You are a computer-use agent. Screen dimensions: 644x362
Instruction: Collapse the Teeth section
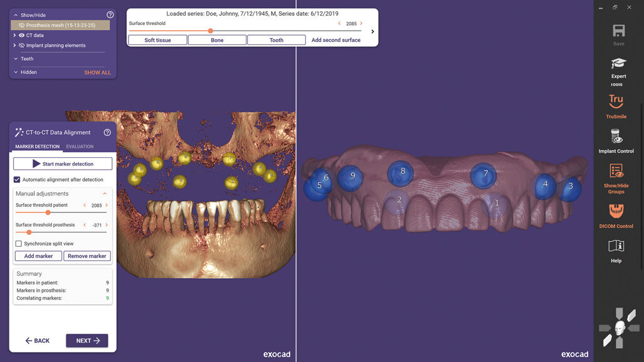pos(16,58)
